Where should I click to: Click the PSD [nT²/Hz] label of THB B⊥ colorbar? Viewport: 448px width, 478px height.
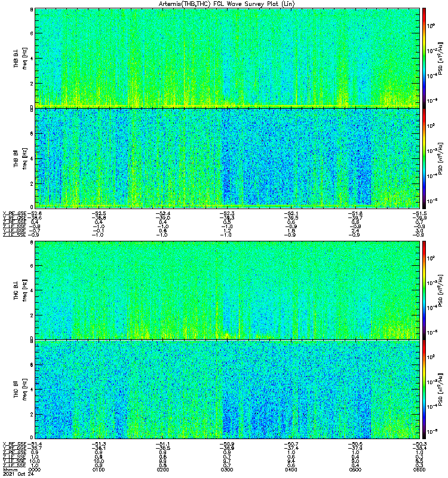click(x=441, y=58)
